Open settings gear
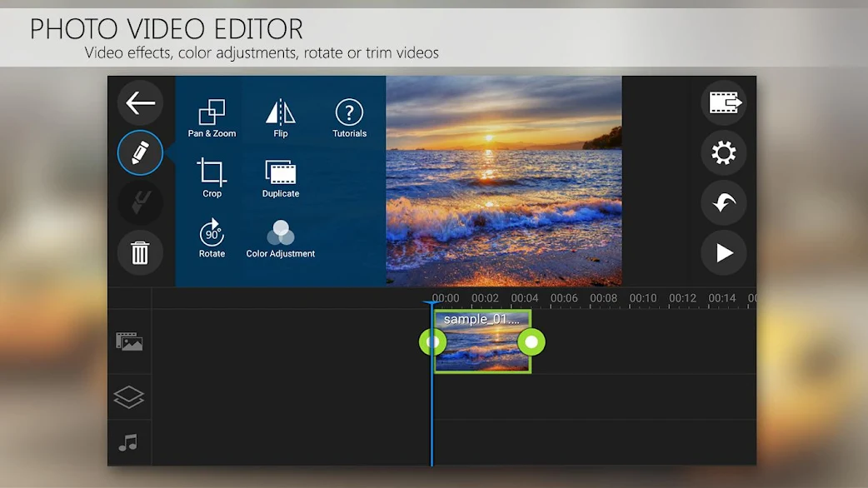 point(724,152)
